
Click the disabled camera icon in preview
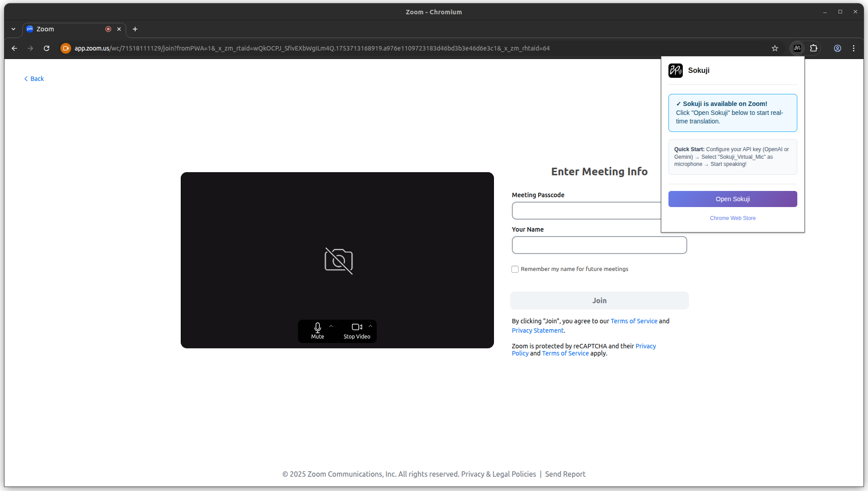[339, 261]
